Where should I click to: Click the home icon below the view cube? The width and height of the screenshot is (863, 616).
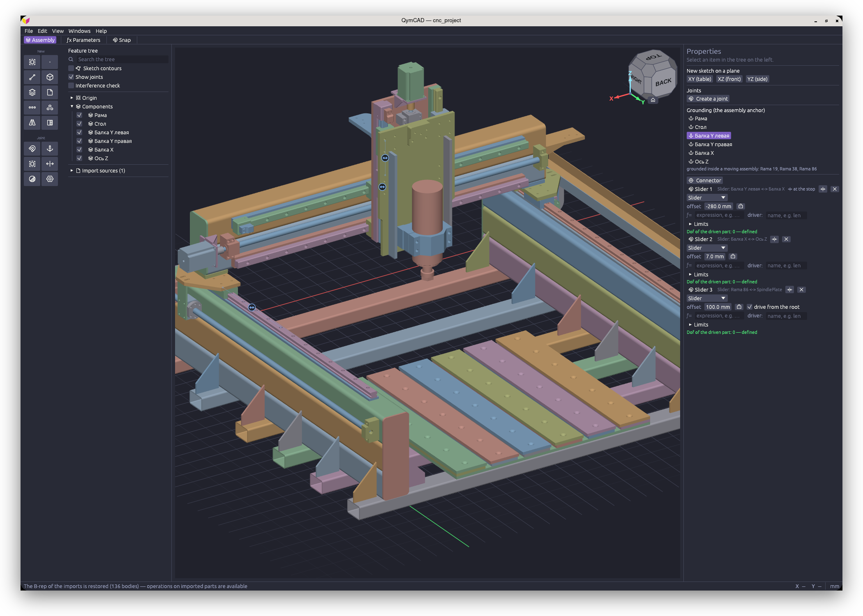[x=653, y=100]
